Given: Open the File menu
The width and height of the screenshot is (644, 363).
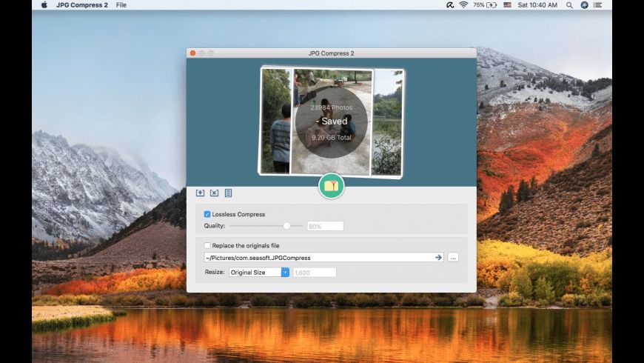Looking at the screenshot, I should point(121,5).
